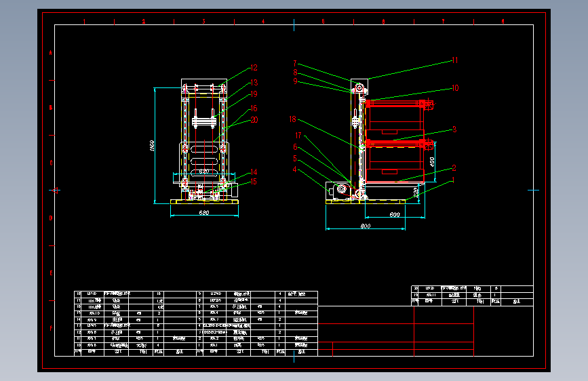Click zone letter C on left border
This screenshot has width=588, height=381.
pyautogui.click(x=51, y=163)
